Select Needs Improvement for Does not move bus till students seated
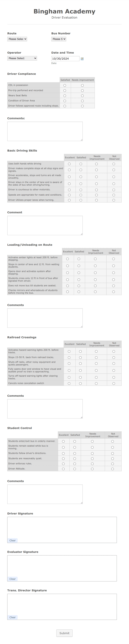 point(95,285)
